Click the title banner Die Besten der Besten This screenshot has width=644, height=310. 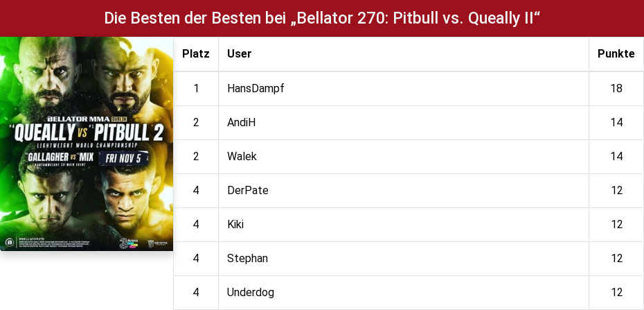coord(322,19)
